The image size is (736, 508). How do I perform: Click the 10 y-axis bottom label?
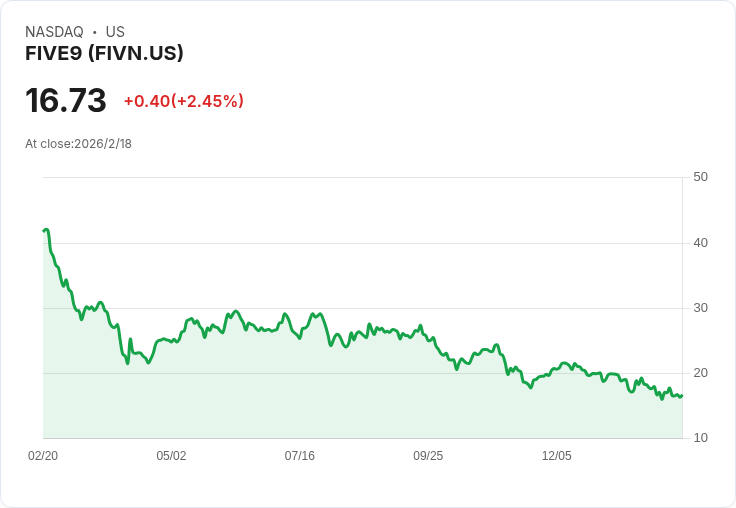[700, 438]
